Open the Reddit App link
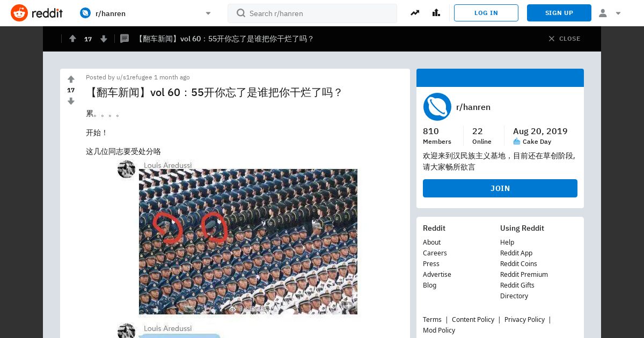644x338 pixels. [x=516, y=253]
